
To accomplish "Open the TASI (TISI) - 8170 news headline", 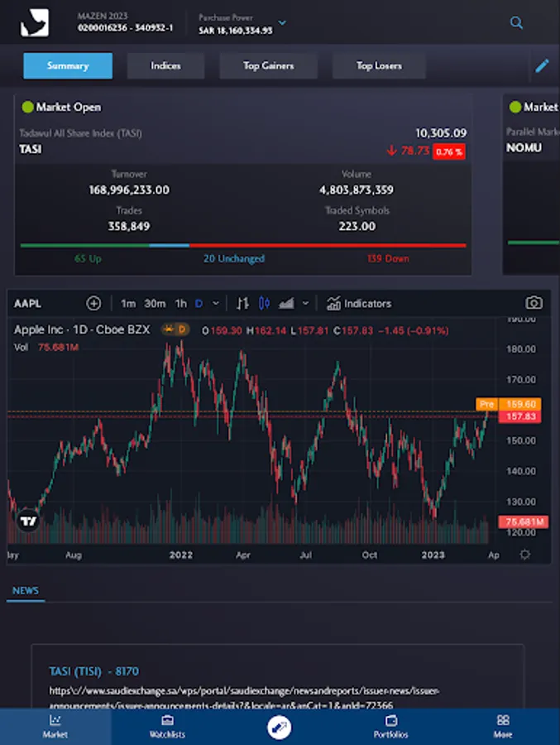I will (x=94, y=670).
